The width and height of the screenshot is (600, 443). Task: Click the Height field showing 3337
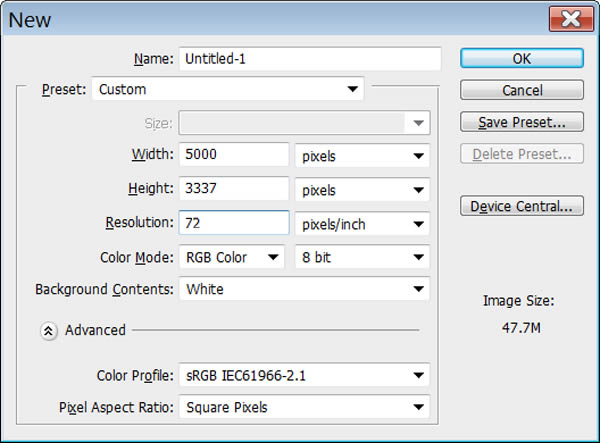(x=234, y=188)
